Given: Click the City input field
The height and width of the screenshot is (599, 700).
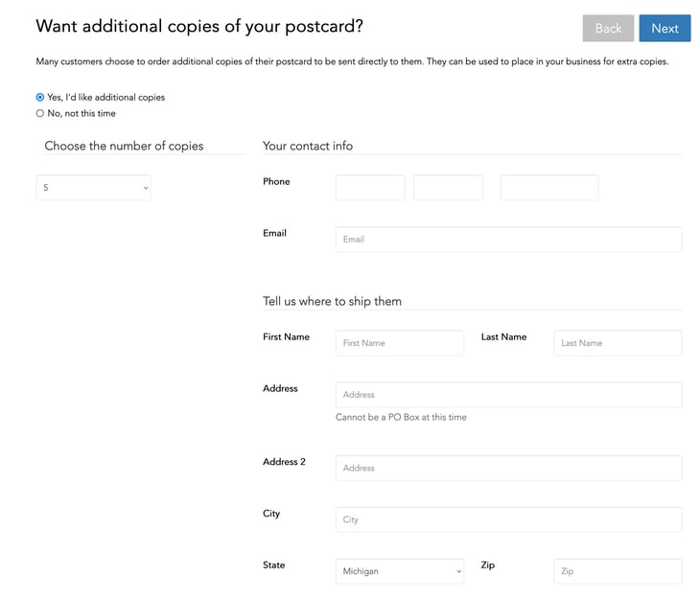Looking at the screenshot, I should click(508, 520).
